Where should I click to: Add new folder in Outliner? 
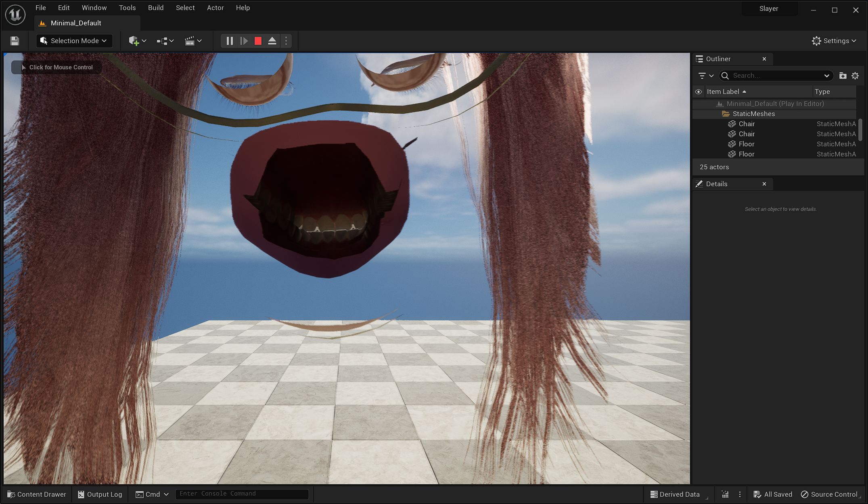[x=843, y=76]
